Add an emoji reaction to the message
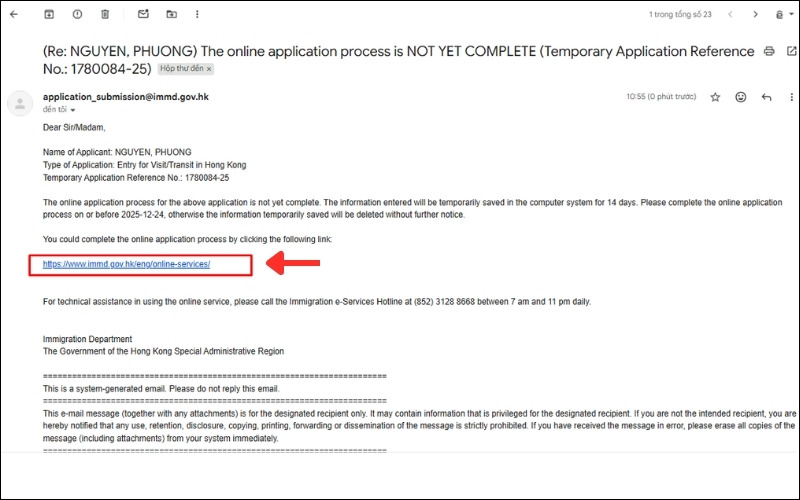This screenshot has width=800, height=500. point(741,97)
